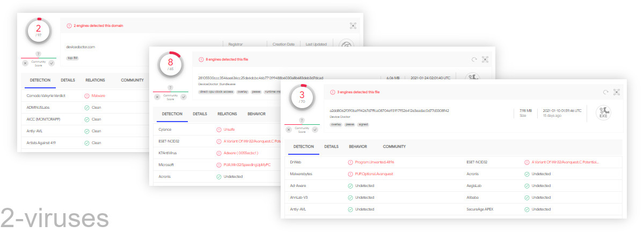The width and height of the screenshot is (644, 233).
Task: Vote malicious (x) in the domain report's community score
Action: coord(25,63)
